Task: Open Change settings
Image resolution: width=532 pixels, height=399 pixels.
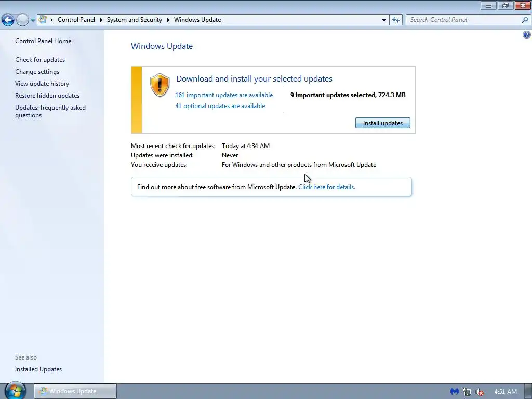Action: (37, 72)
